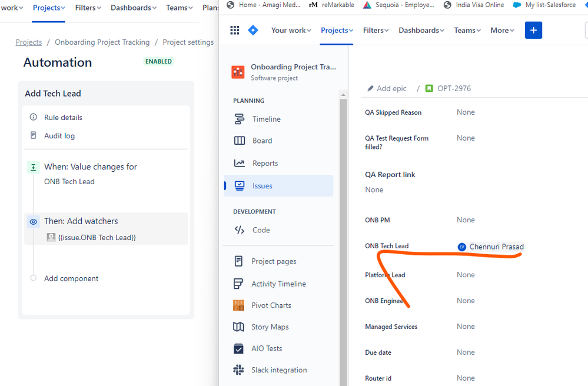This screenshot has width=588, height=386.
Task: Click the Add epic pencil icon
Action: [x=370, y=88]
